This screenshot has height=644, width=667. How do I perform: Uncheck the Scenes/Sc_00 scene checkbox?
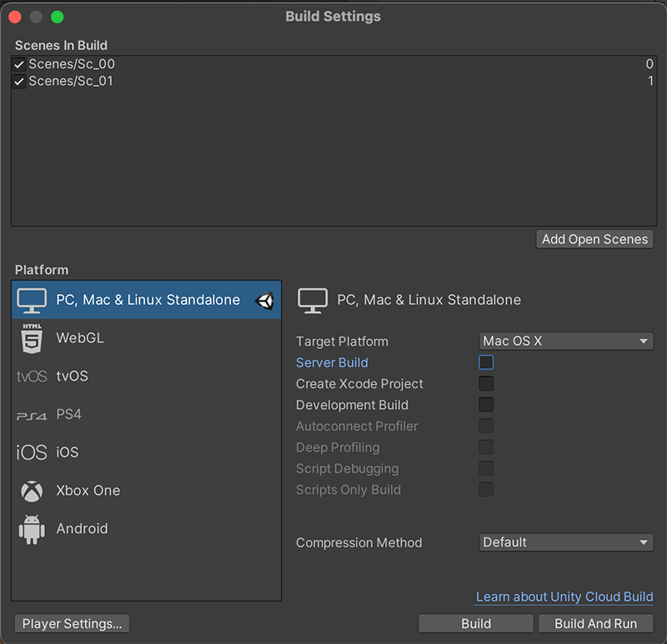point(19,64)
